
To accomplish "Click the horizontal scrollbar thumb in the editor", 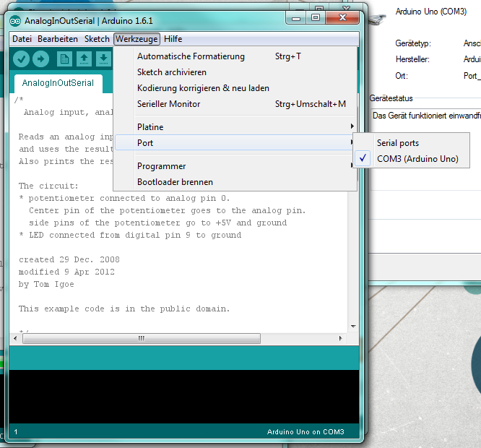I will (142, 338).
